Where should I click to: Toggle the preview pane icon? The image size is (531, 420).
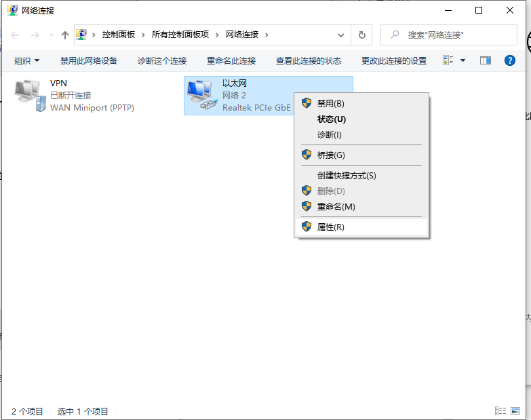pos(485,60)
